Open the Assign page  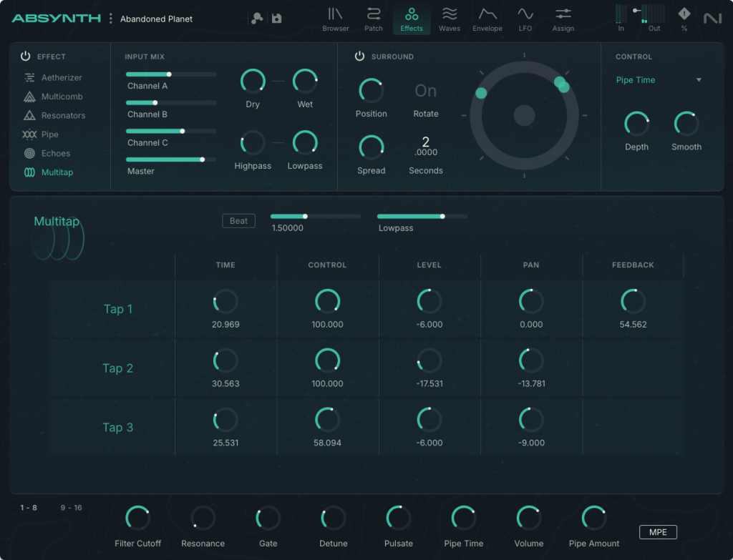[x=563, y=19]
